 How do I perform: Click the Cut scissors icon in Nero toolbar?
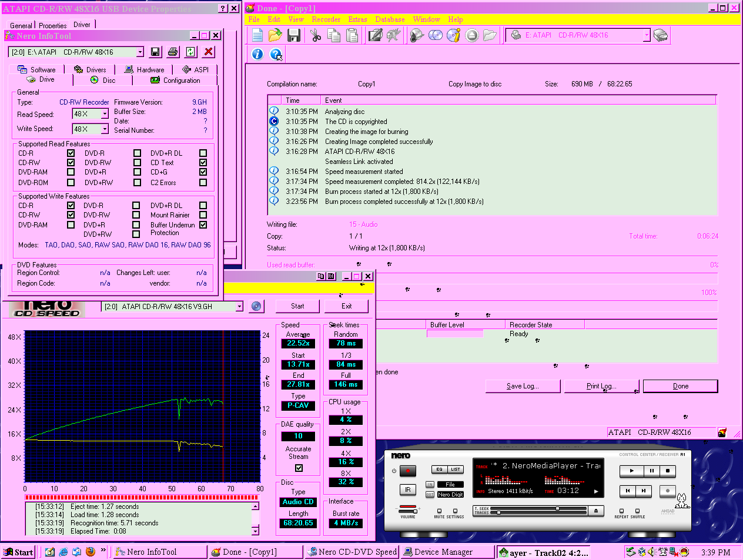point(316,35)
